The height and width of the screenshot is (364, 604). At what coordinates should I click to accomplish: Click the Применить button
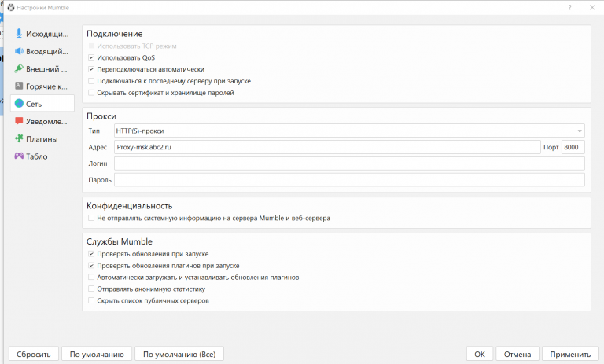pos(570,354)
